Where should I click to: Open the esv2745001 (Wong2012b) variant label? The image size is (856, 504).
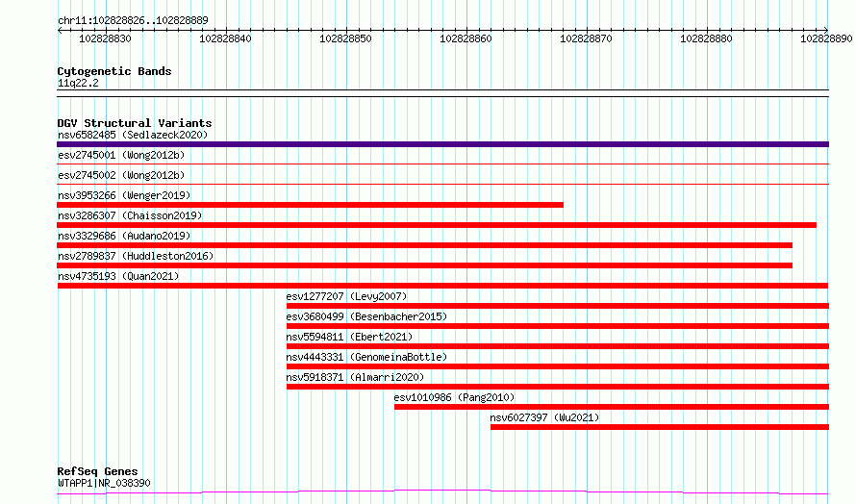coord(121,155)
